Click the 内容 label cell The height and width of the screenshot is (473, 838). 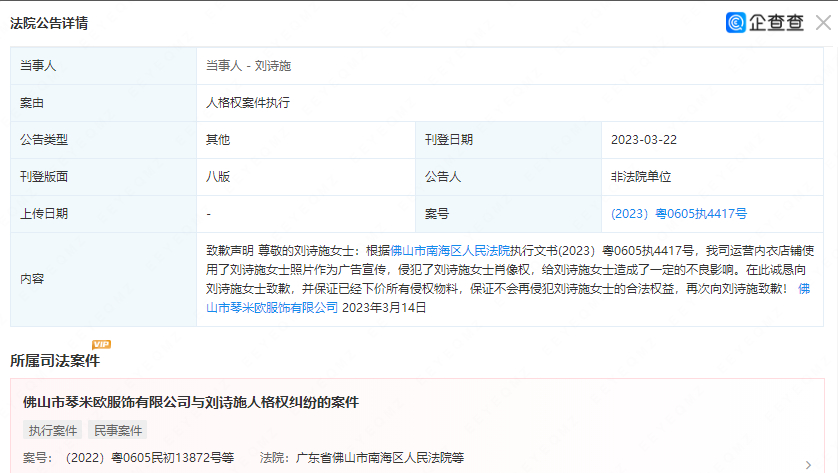(104, 279)
